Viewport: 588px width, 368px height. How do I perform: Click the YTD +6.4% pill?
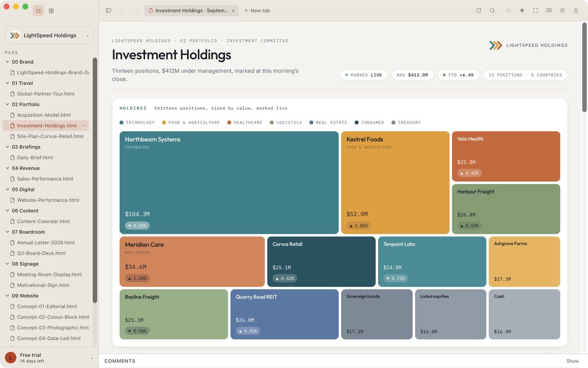click(x=458, y=75)
